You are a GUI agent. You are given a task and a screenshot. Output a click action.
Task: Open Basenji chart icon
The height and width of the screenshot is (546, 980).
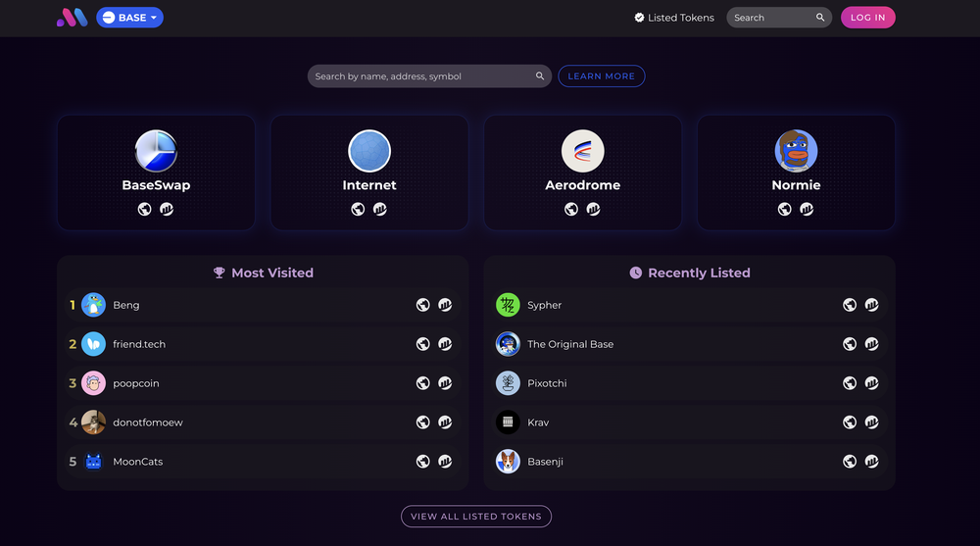click(x=872, y=461)
